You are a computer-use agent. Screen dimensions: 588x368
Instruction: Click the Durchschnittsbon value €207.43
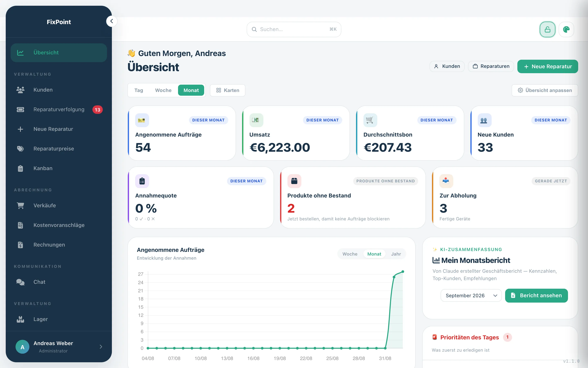(x=388, y=147)
